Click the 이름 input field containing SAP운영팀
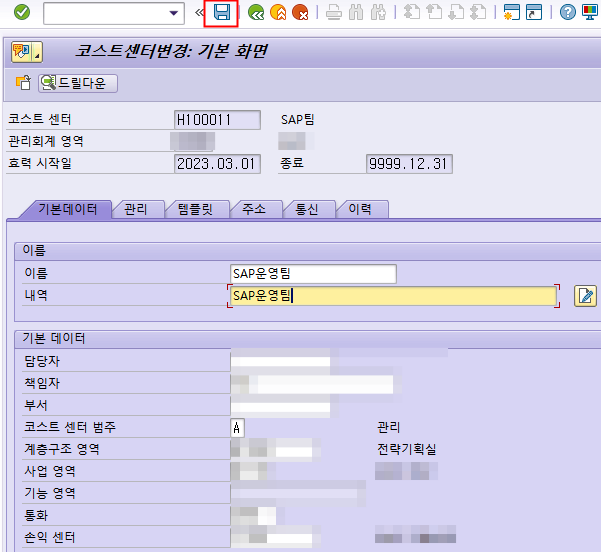The height and width of the screenshot is (552, 601). pos(313,274)
